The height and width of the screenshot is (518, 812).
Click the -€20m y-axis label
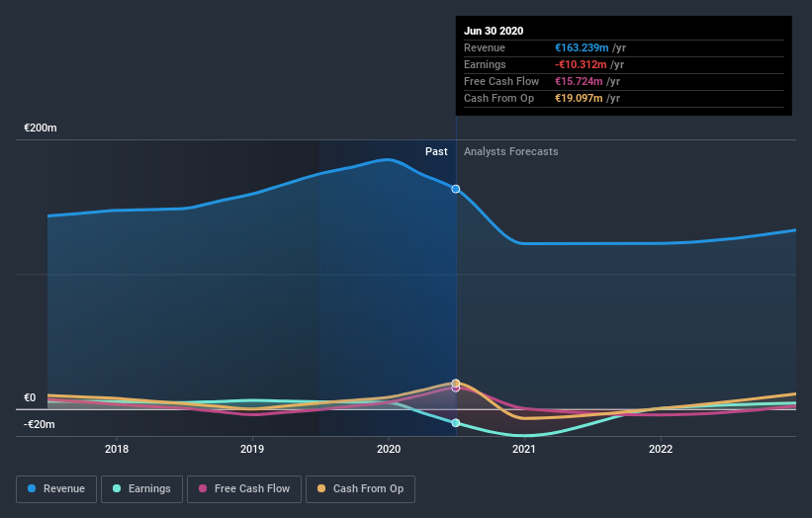tap(40, 424)
